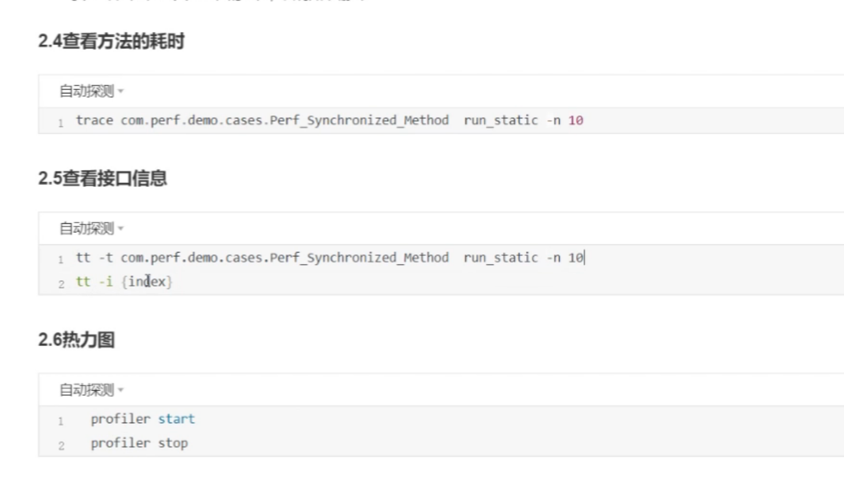This screenshot has height=504, width=844.
Task: Open language dropdown above the tt commands
Action: [x=91, y=228]
